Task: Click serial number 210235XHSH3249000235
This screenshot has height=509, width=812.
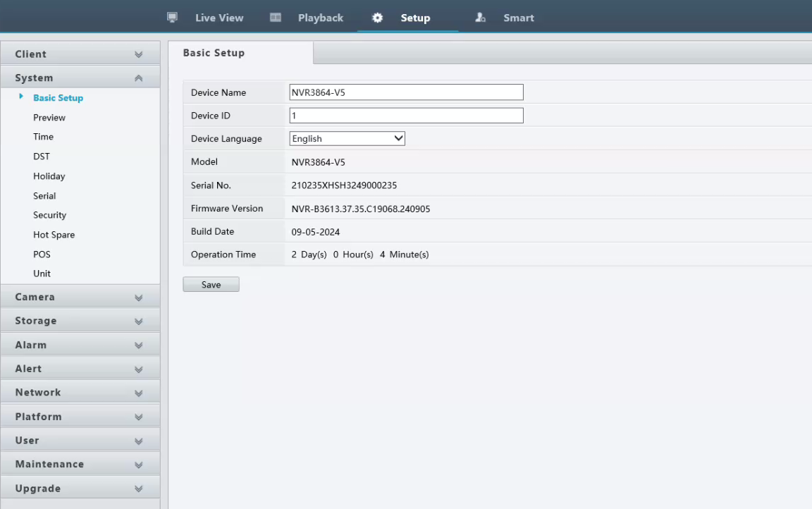Action: (x=344, y=185)
